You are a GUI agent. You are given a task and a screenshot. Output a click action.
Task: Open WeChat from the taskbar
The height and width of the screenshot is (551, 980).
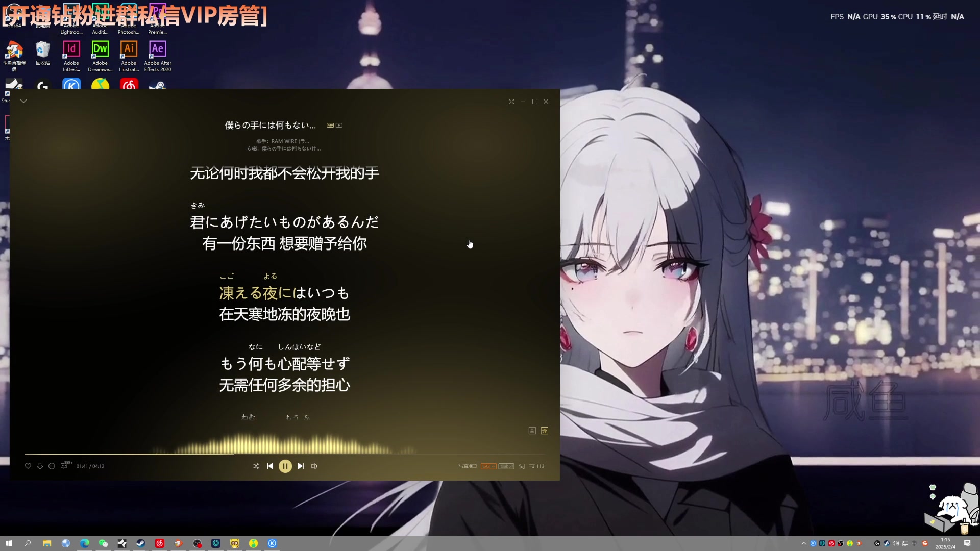(103, 543)
